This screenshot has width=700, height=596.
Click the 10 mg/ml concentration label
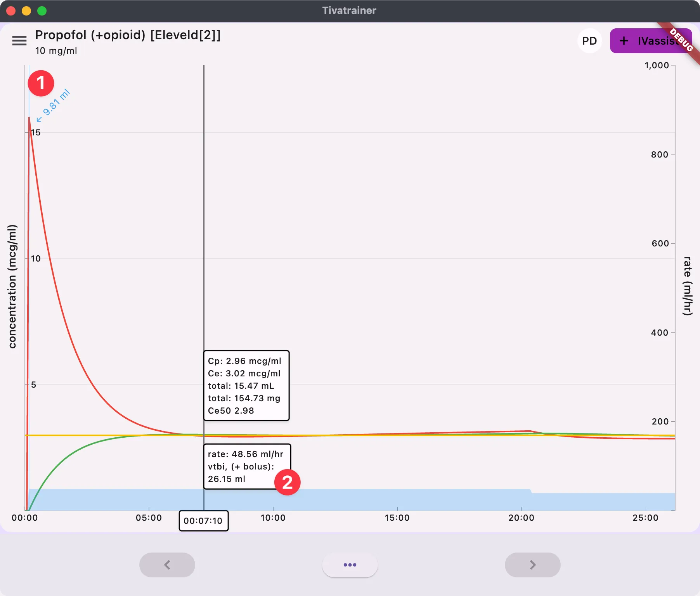pyautogui.click(x=56, y=51)
